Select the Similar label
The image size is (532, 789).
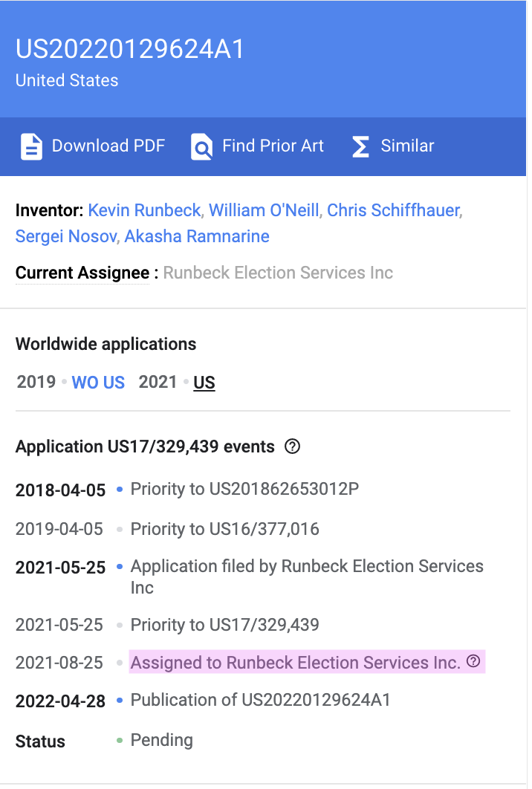pos(407,146)
